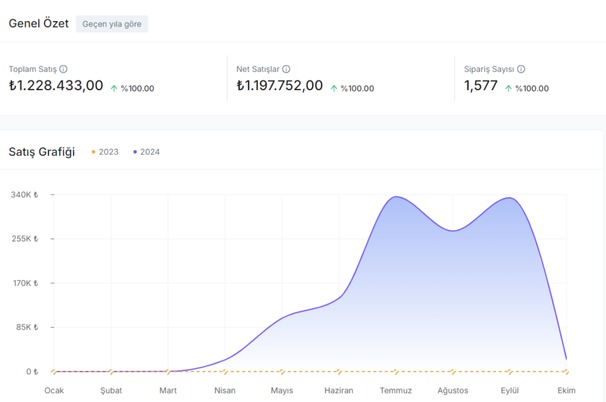The image size is (606, 402).
Task: Click the ₺1.228.433,00 total sales value
Action: [56, 86]
